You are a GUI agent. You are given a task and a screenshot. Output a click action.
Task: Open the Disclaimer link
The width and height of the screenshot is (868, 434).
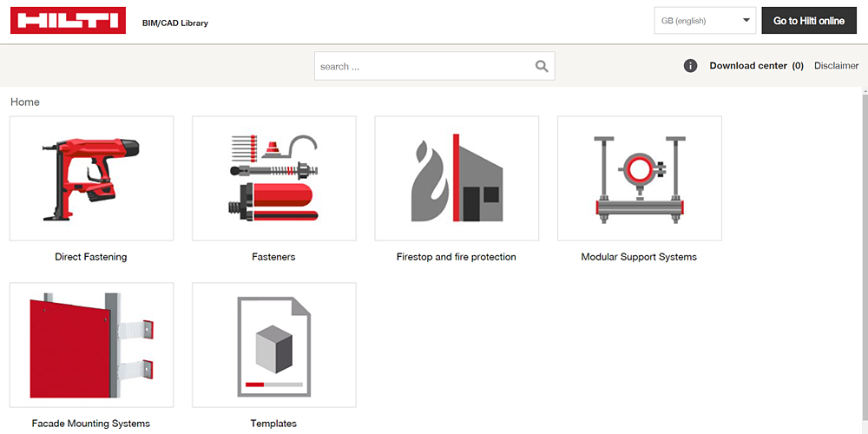pos(836,66)
